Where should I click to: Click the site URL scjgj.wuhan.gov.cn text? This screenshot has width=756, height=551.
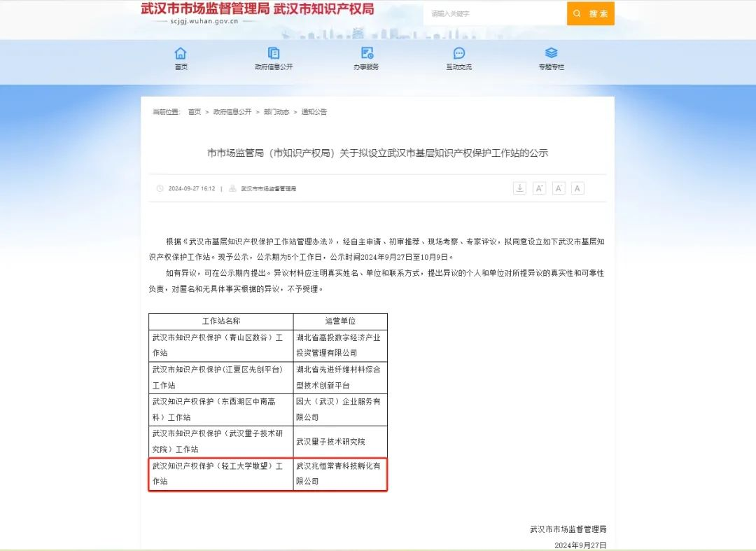click(x=204, y=21)
